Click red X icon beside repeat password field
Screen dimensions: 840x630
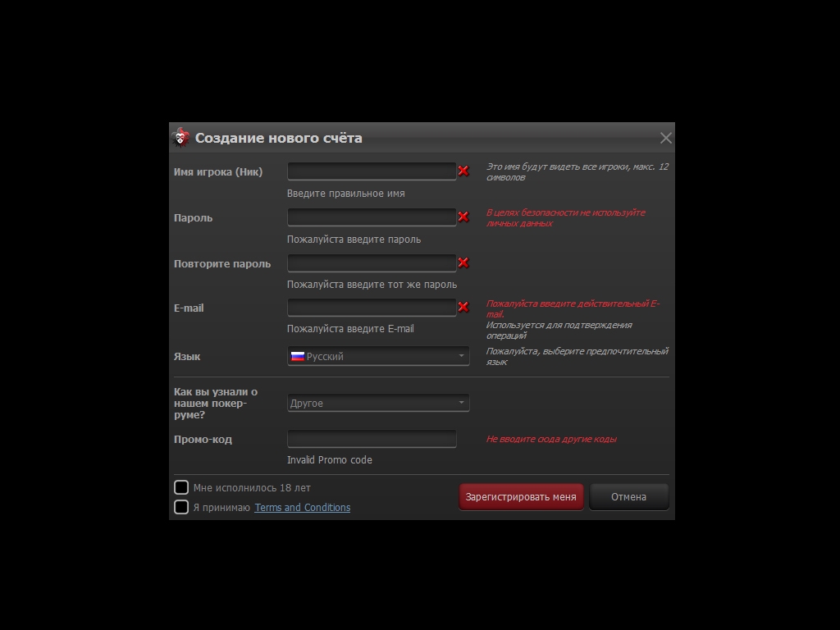pos(463,262)
